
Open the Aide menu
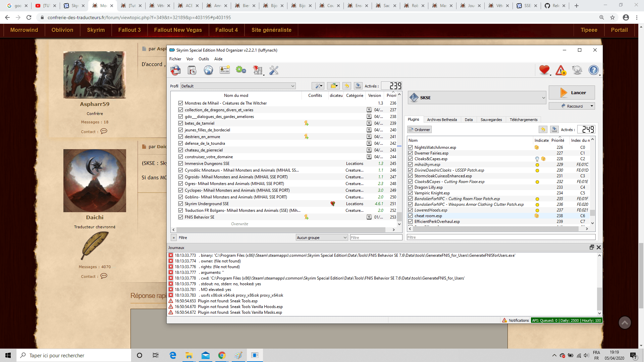tap(218, 59)
